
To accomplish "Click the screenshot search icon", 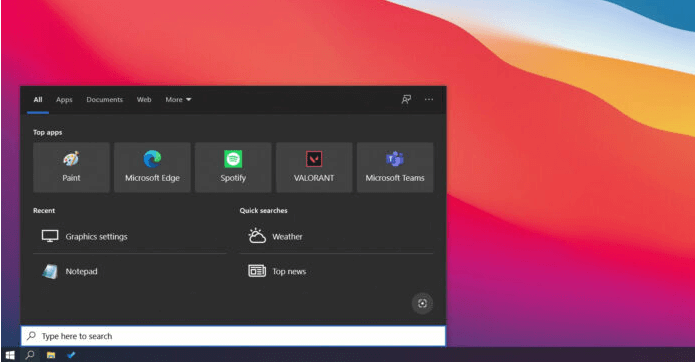I will click(422, 303).
